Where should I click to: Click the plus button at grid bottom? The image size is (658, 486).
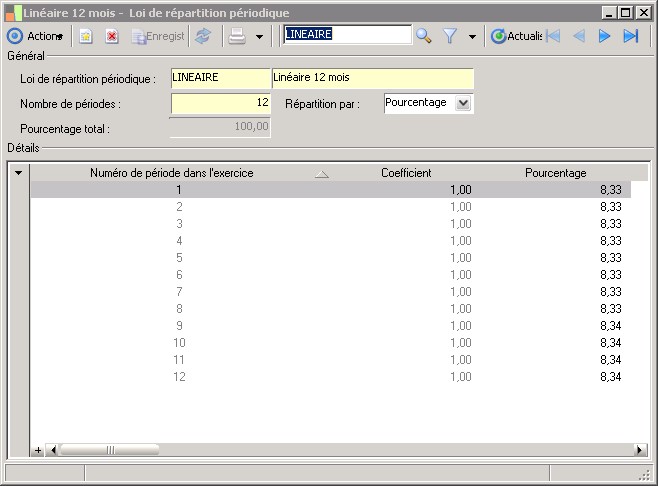coord(39,450)
